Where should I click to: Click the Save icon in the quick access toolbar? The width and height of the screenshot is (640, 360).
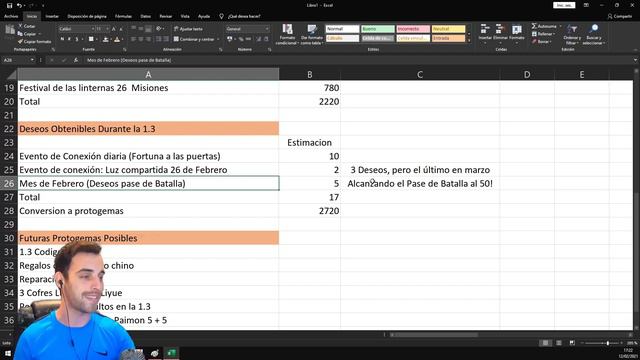(x=9, y=5)
